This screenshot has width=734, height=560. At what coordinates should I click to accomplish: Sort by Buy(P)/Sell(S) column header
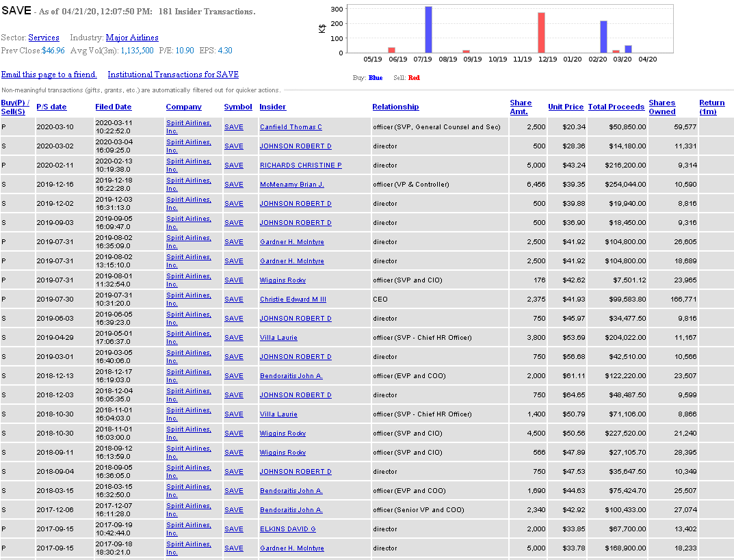pos(15,107)
